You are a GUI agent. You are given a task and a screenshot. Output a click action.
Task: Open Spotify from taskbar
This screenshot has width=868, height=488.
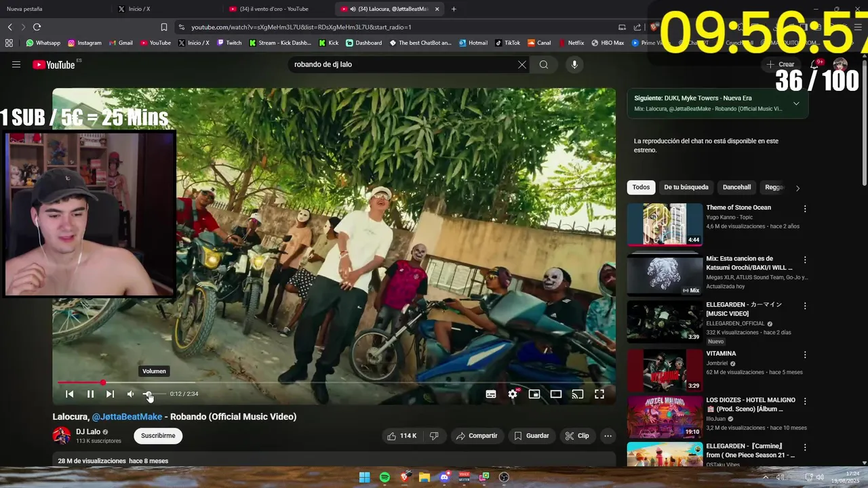(x=384, y=477)
